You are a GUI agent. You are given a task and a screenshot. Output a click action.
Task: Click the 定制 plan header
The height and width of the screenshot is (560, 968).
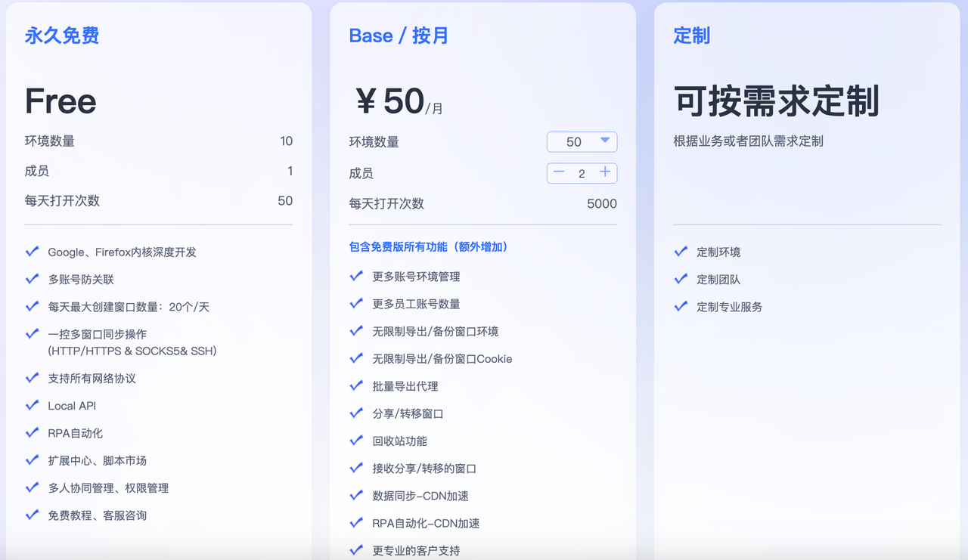tap(690, 35)
